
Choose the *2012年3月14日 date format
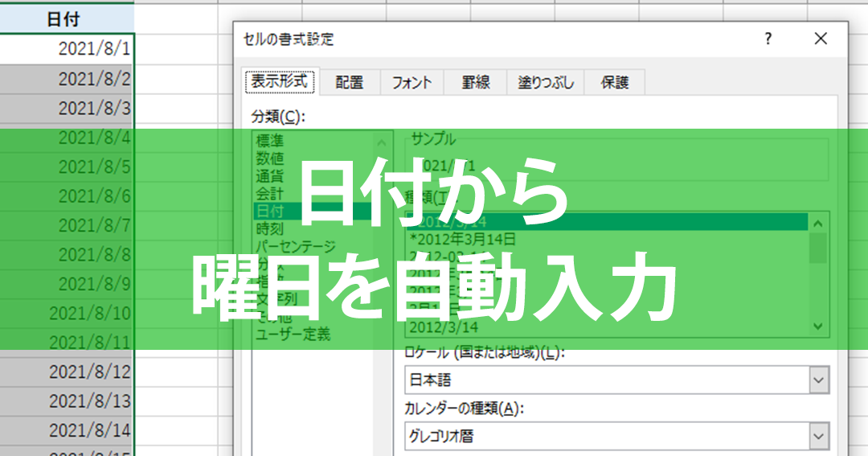(x=463, y=240)
